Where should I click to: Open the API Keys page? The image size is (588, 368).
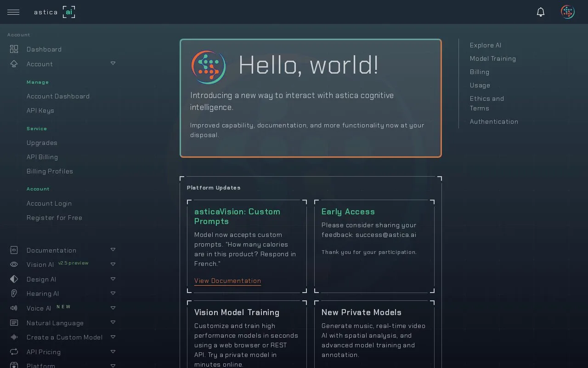tap(40, 110)
